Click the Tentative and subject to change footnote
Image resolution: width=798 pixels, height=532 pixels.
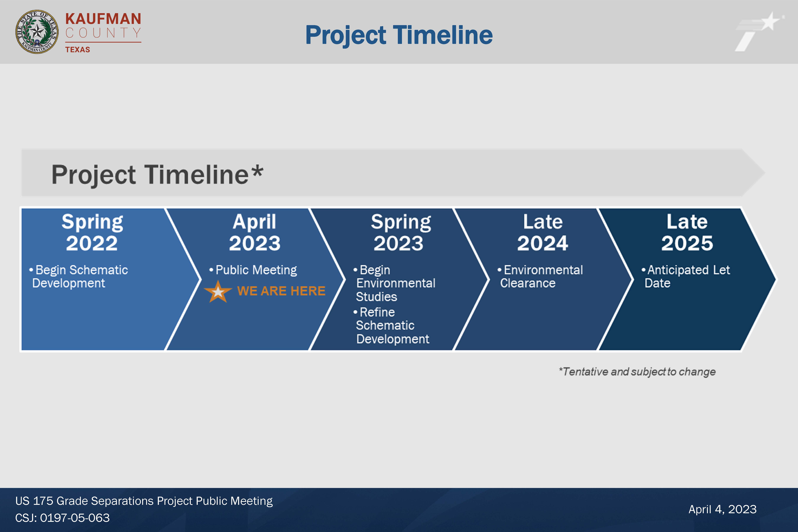coord(637,372)
